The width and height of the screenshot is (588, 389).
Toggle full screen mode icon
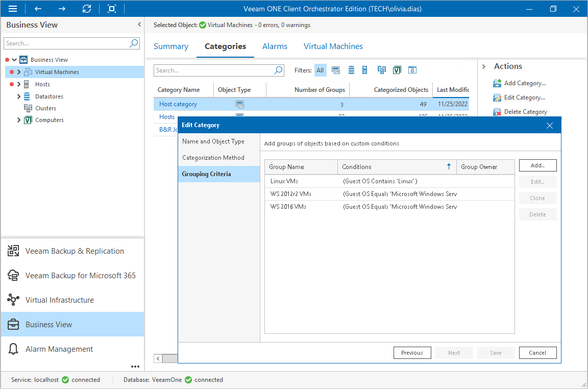click(x=112, y=9)
